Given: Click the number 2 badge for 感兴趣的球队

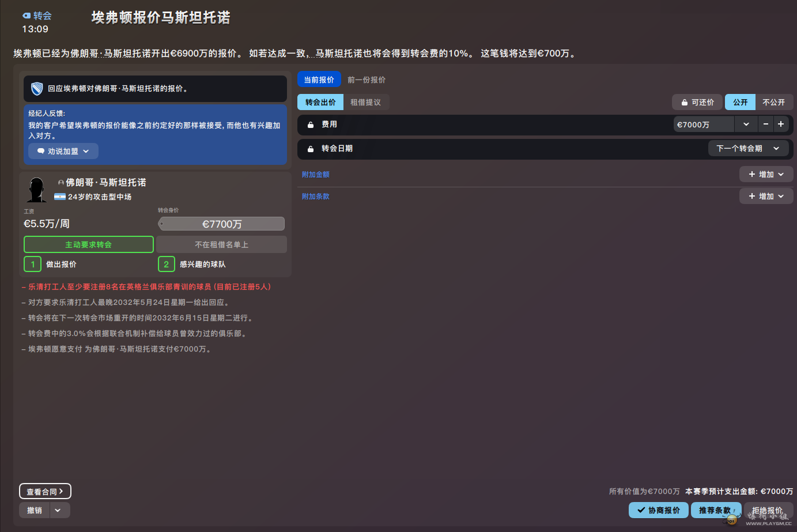Looking at the screenshot, I should pos(167,264).
